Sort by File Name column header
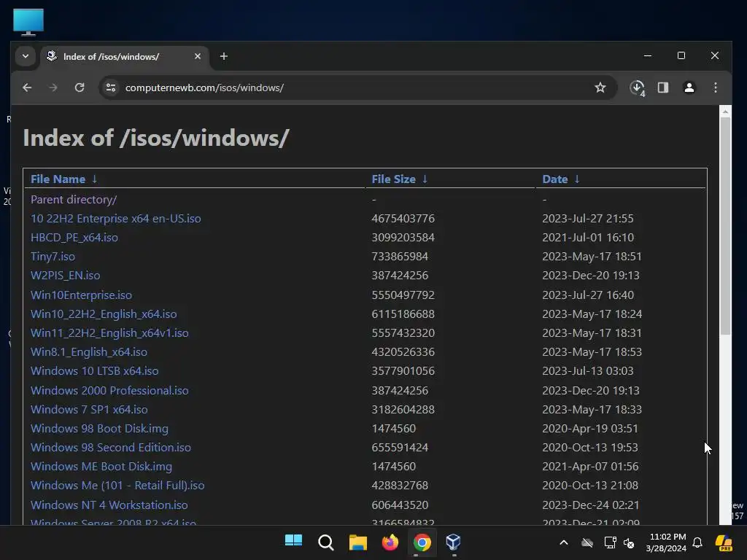 click(x=58, y=179)
